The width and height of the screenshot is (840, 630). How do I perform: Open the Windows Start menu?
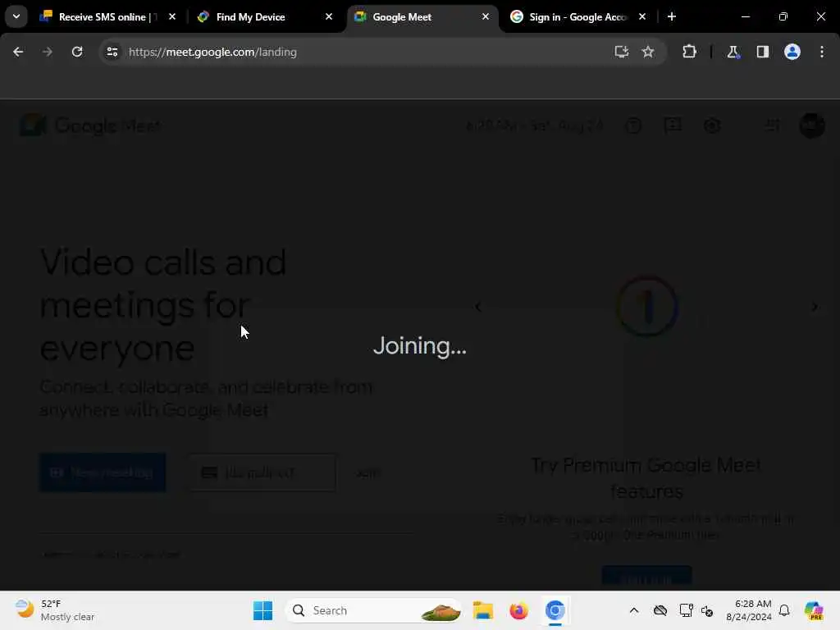(262, 610)
